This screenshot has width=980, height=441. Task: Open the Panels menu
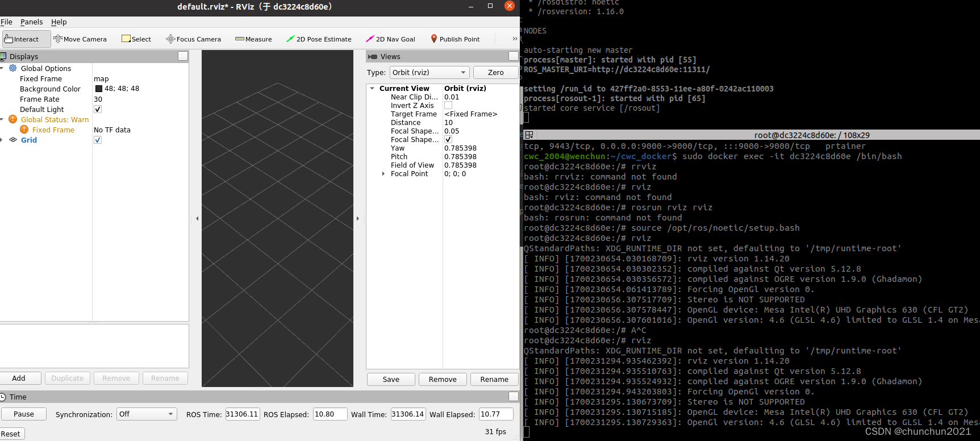[32, 22]
